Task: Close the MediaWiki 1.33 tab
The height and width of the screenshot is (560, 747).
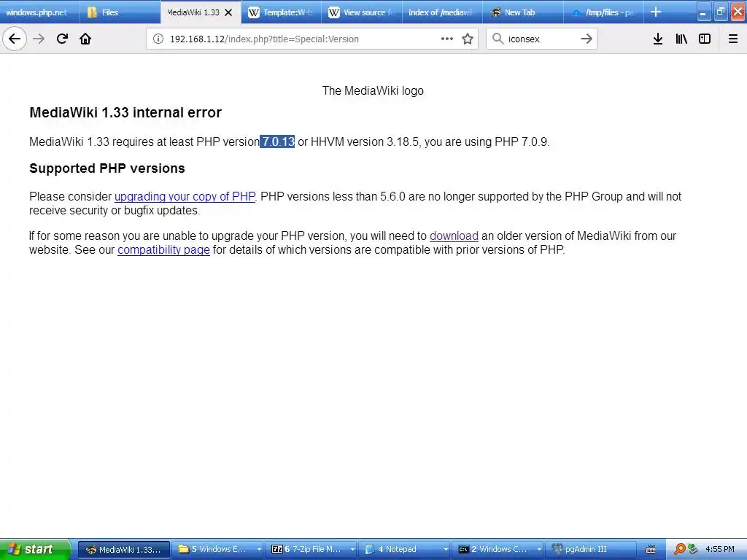Action: point(228,12)
